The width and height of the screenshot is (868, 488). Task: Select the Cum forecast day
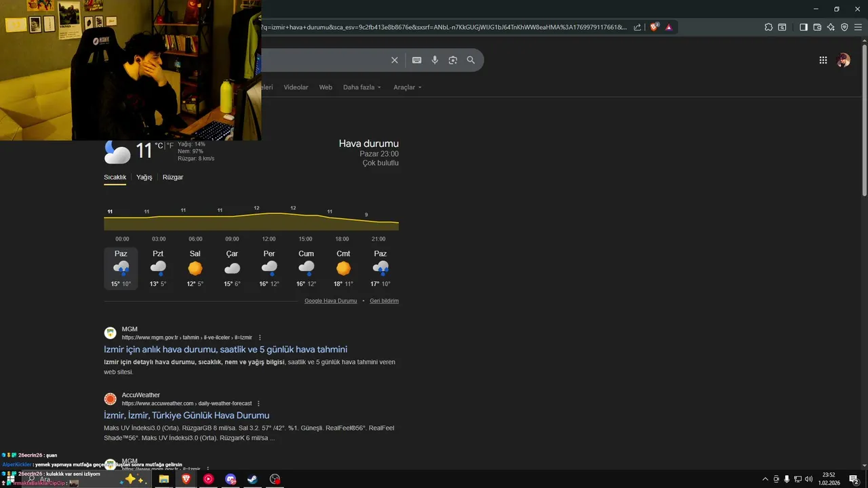tap(307, 268)
